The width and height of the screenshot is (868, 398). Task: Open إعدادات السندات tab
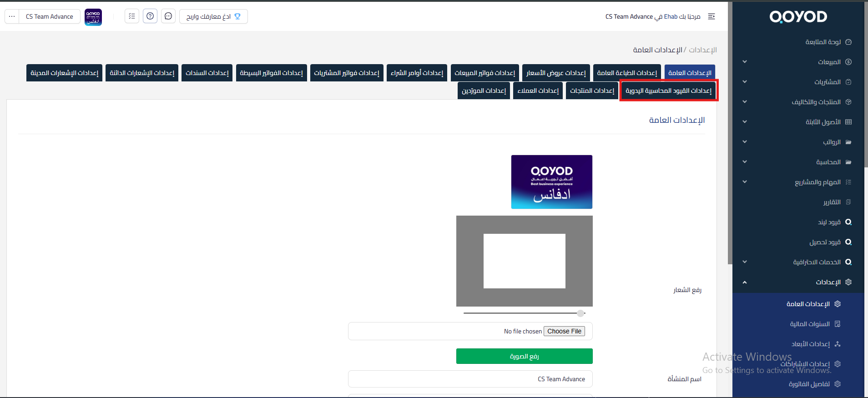(x=207, y=73)
